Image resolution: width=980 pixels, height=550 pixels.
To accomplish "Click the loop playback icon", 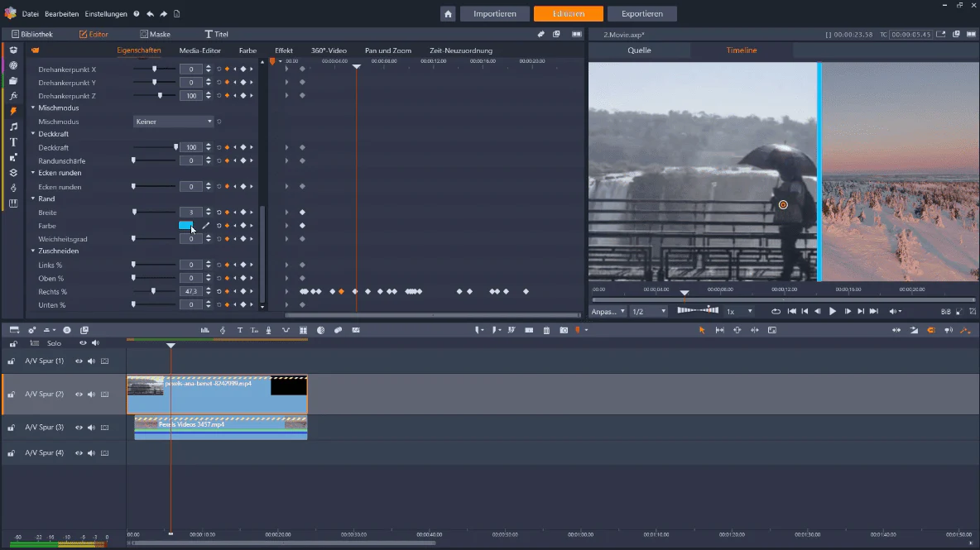I will click(x=776, y=312).
